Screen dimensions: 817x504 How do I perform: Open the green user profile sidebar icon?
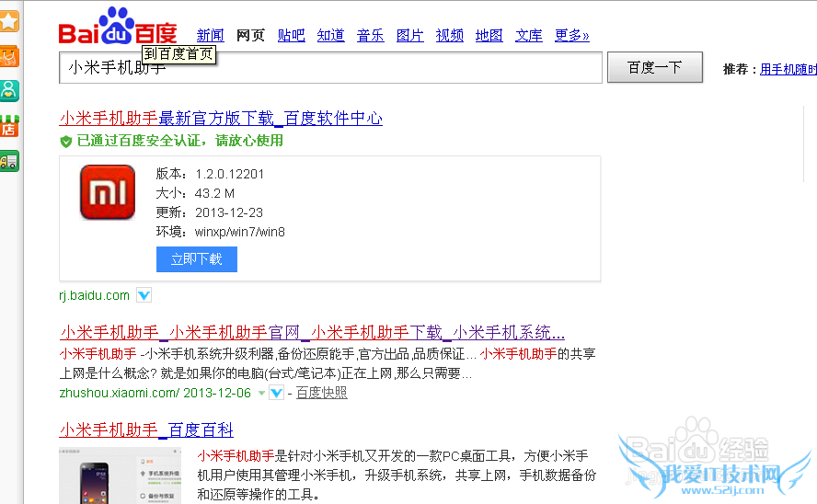[x=9, y=91]
